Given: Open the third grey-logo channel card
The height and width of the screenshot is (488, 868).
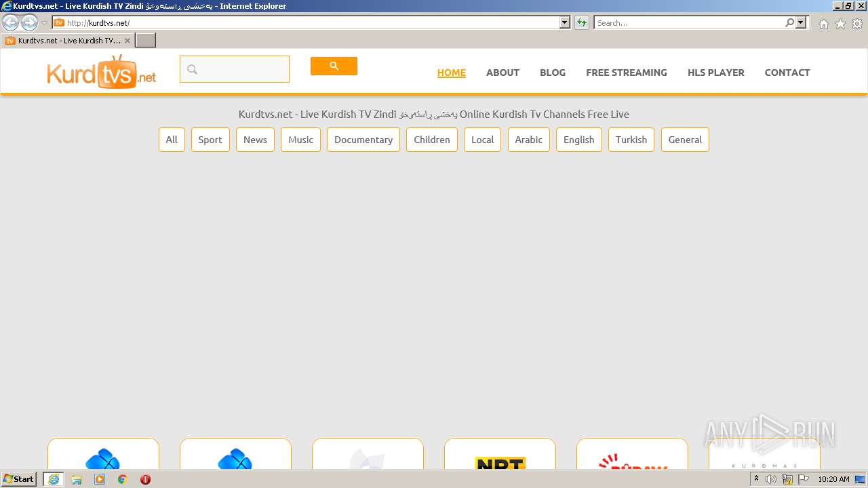Looking at the screenshot, I should [x=368, y=454].
